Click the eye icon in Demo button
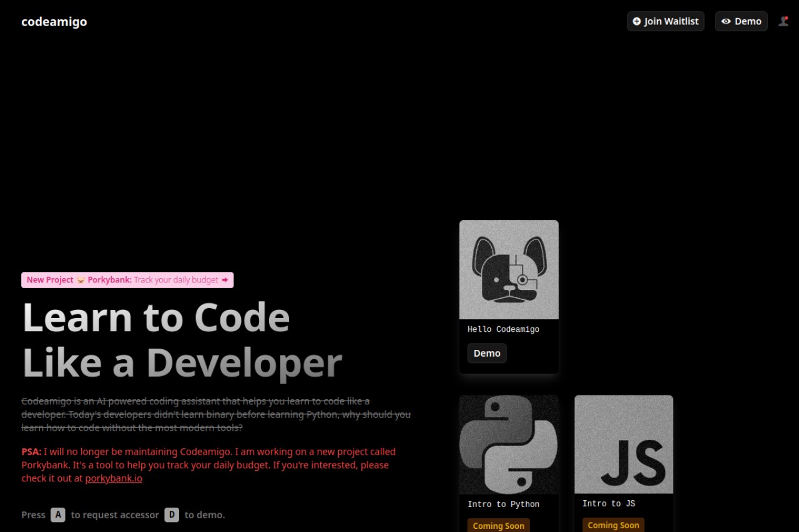Image resolution: width=799 pixels, height=532 pixels. (x=726, y=21)
